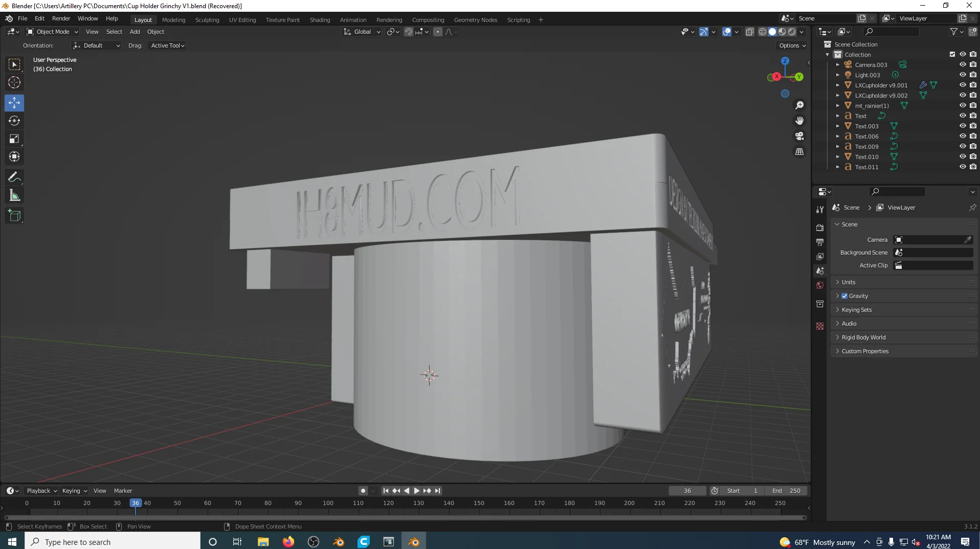Activate the Transform tool
Image resolution: width=980 pixels, height=549 pixels.
pyautogui.click(x=14, y=156)
